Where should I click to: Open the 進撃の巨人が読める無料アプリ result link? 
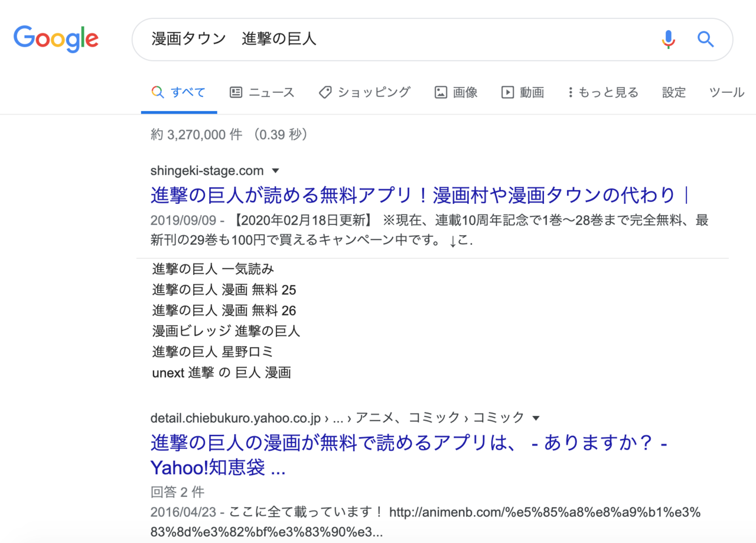point(419,194)
